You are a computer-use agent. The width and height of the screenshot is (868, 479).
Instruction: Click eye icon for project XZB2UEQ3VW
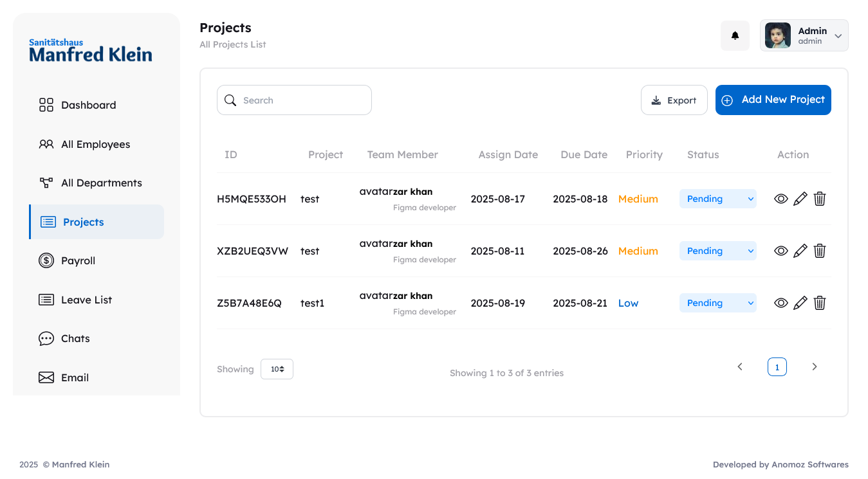tap(780, 251)
